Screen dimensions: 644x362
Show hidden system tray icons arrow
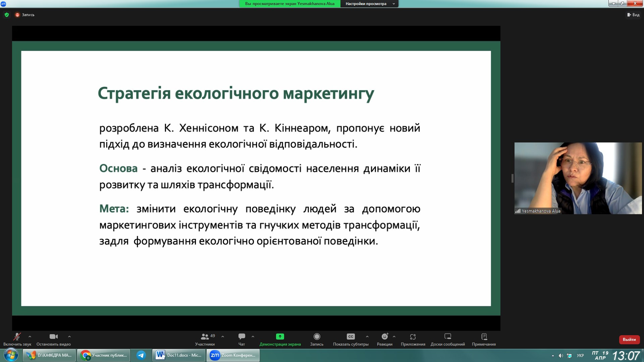click(x=553, y=355)
